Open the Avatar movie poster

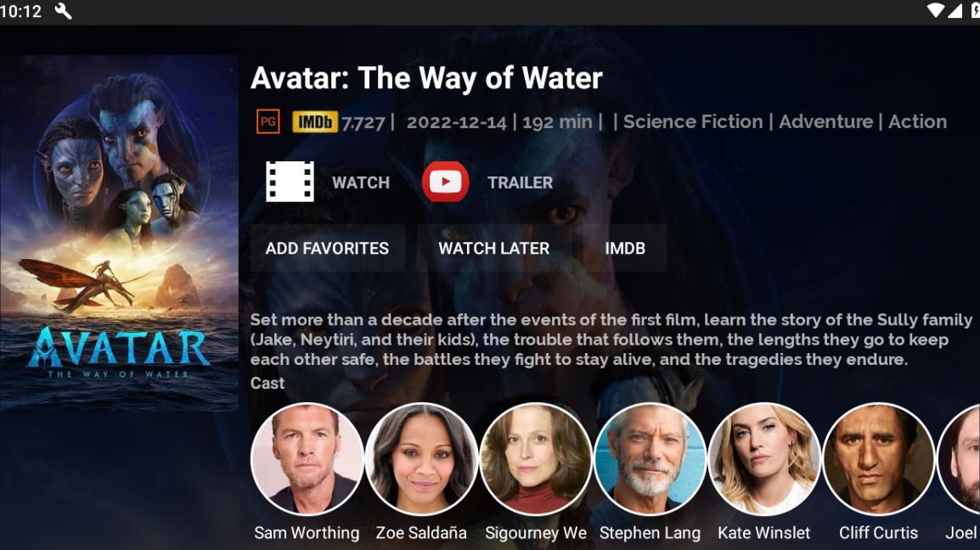(119, 233)
